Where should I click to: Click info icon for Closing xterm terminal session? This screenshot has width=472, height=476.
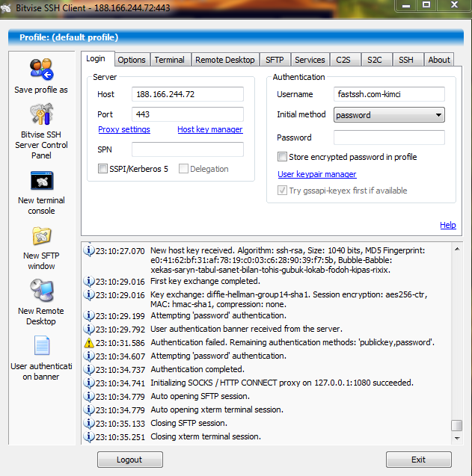[89, 437]
